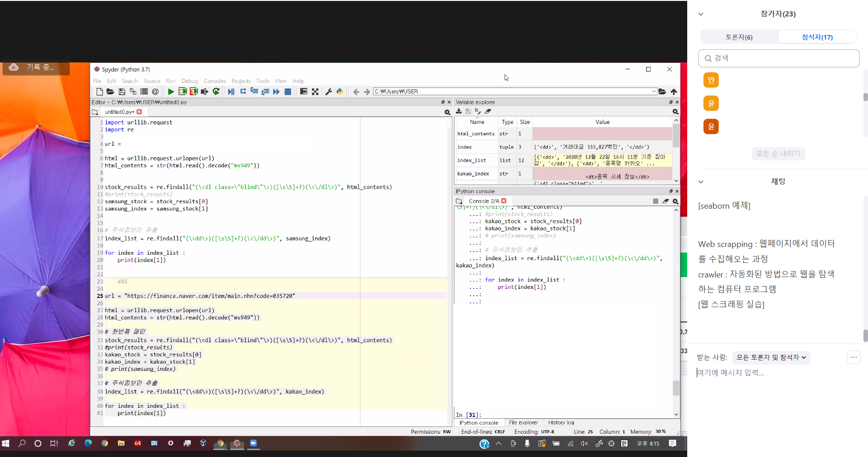Open Preferences with the wrench icon

coord(328,92)
